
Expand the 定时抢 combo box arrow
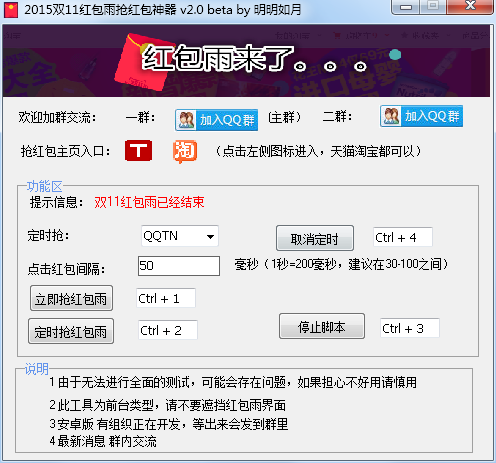click(x=210, y=237)
